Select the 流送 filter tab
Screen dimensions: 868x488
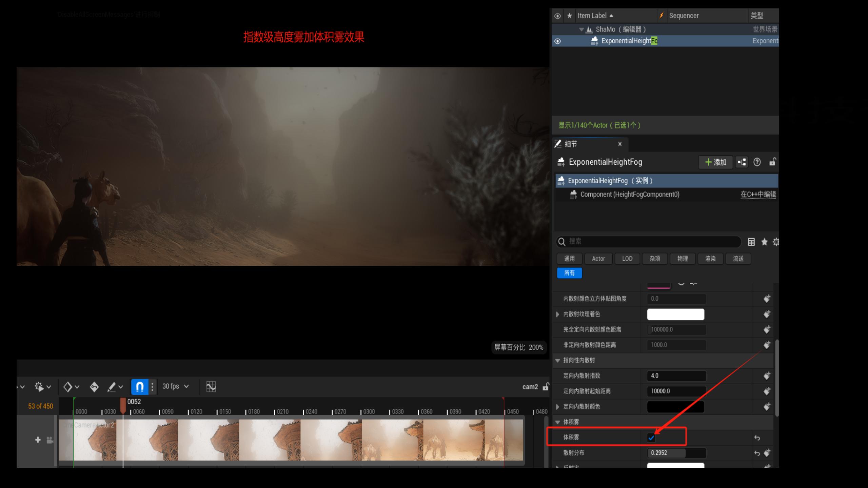(x=738, y=259)
